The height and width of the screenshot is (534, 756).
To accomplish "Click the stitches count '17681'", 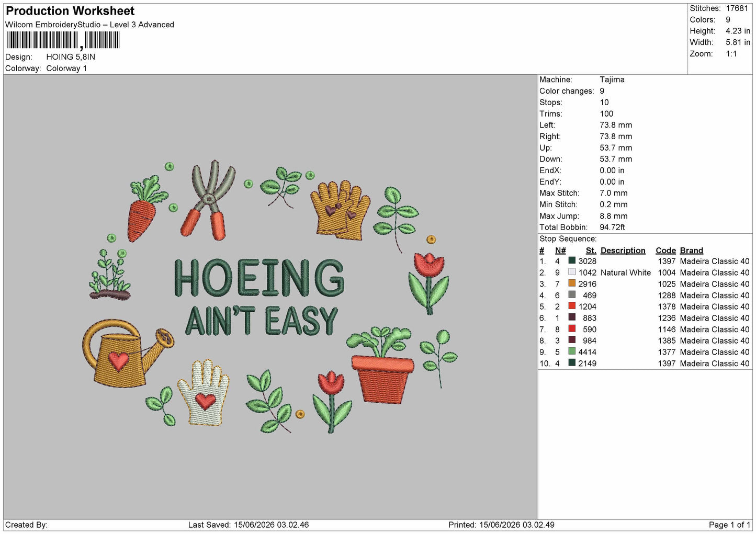I will [737, 8].
